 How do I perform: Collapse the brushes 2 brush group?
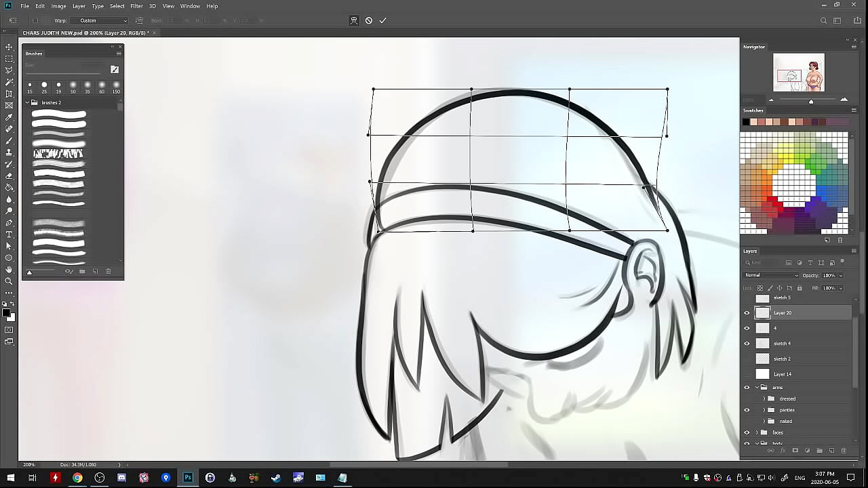27,102
